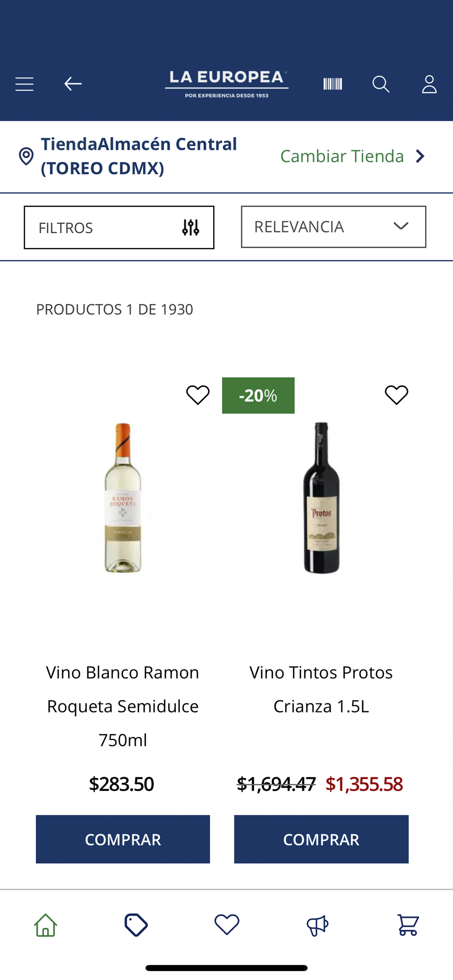Go back with the arrow icon
Viewport: 453px width, 980px height.
click(x=73, y=84)
